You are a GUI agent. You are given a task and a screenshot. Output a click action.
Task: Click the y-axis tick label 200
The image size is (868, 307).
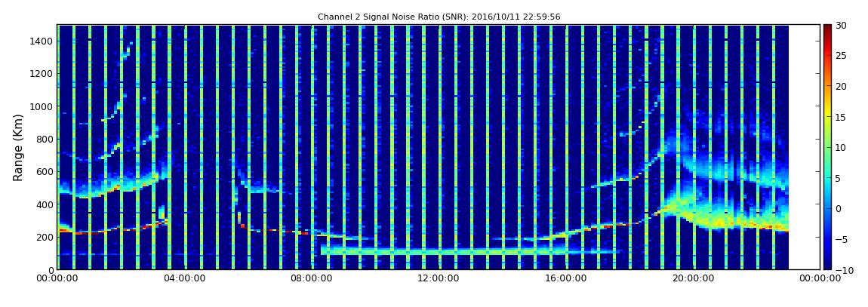(x=45, y=237)
